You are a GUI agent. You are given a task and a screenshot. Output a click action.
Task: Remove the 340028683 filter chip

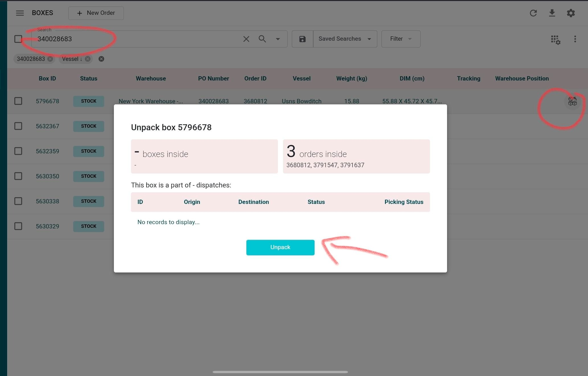(x=50, y=59)
